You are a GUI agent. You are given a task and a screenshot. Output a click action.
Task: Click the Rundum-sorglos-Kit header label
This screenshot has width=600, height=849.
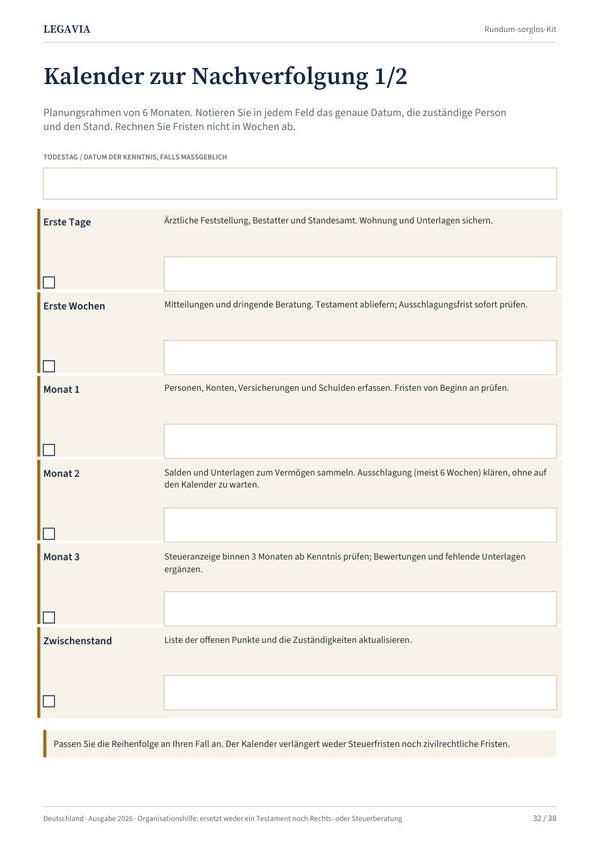coord(520,29)
